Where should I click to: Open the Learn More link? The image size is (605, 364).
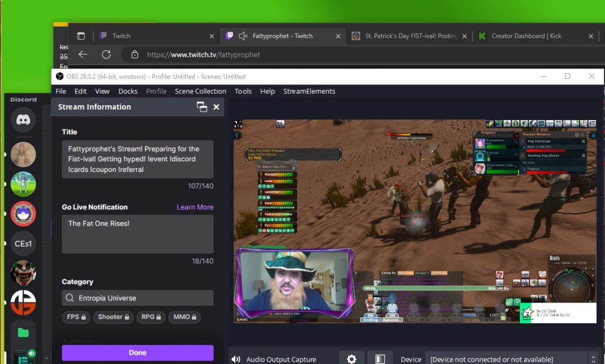pos(195,207)
